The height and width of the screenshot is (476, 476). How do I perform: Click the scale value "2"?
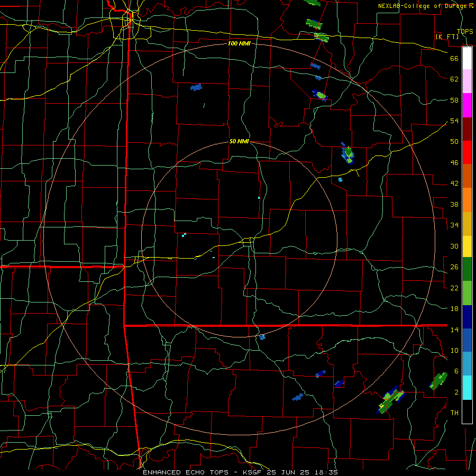pyautogui.click(x=456, y=392)
